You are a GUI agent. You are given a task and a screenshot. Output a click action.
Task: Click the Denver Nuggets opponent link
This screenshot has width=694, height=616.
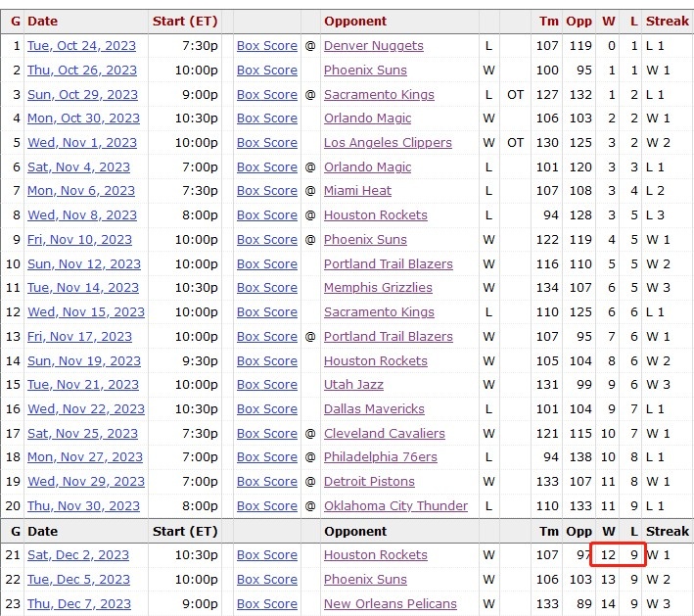373,46
